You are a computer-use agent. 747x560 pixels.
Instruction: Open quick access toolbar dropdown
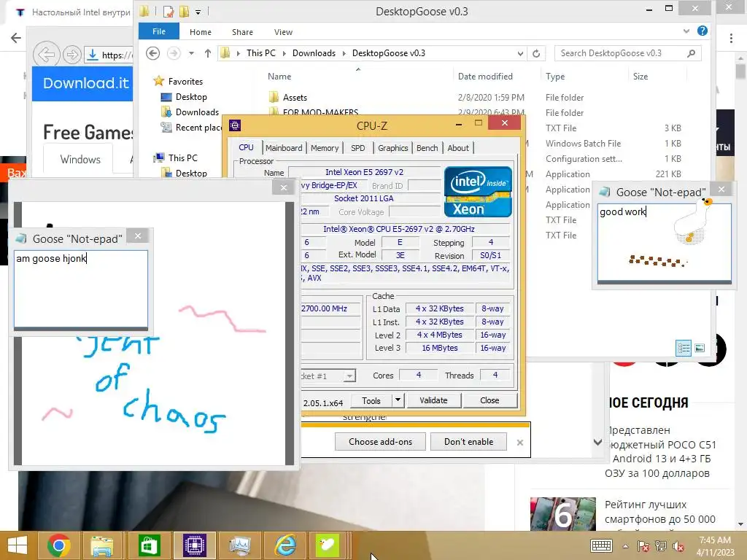click(198, 12)
